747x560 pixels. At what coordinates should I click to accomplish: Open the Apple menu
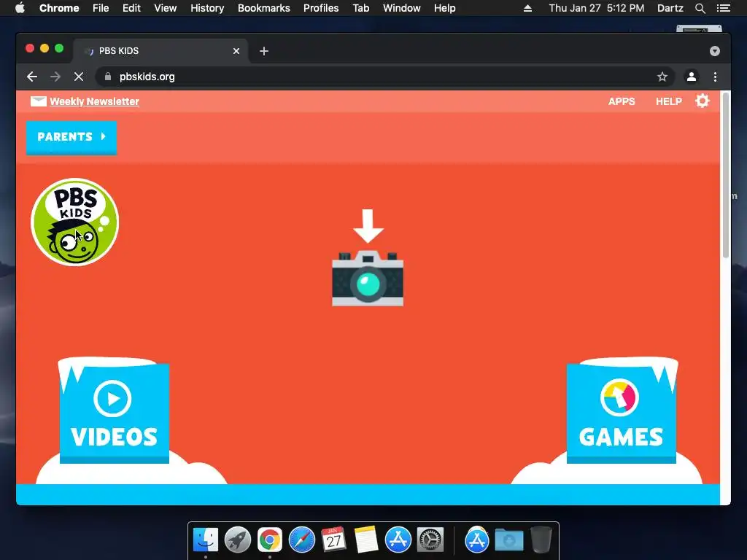click(20, 8)
